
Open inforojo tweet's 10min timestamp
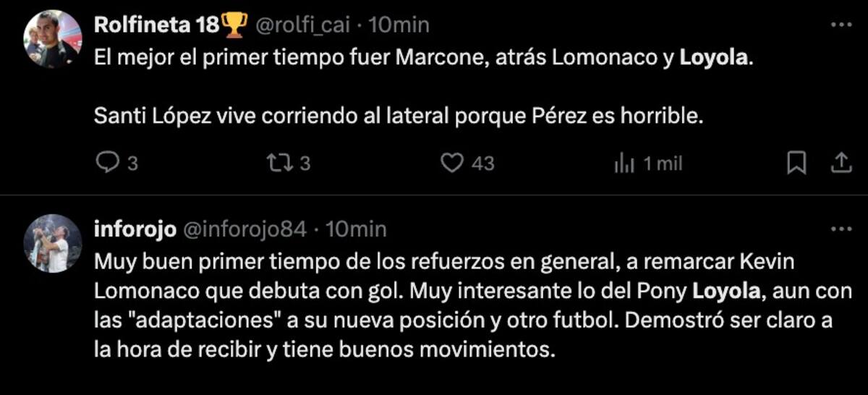coord(356,229)
